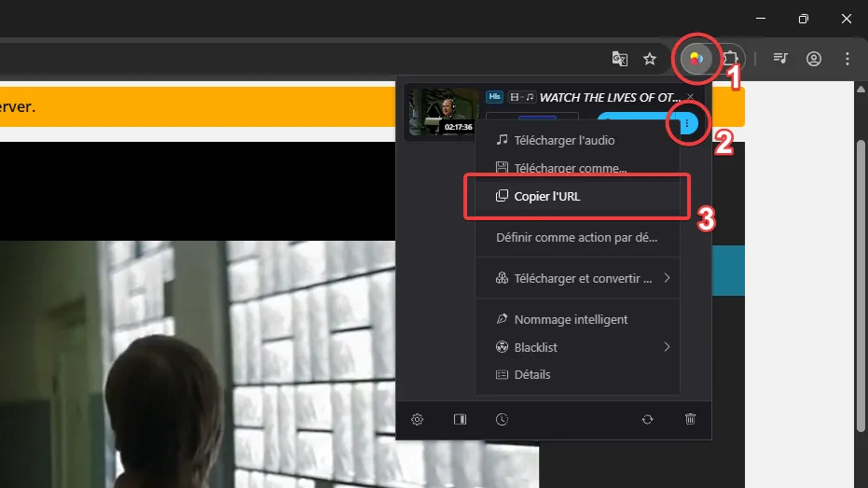Expand the Blacklist submenu chevron
The height and width of the screenshot is (488, 868).
click(x=667, y=347)
